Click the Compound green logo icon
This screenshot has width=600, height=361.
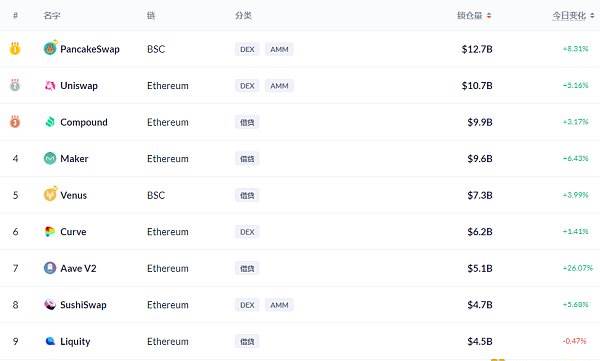(50, 122)
